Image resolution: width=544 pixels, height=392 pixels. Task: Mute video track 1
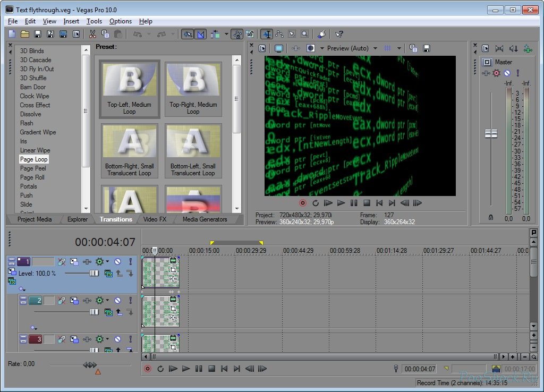tap(117, 262)
